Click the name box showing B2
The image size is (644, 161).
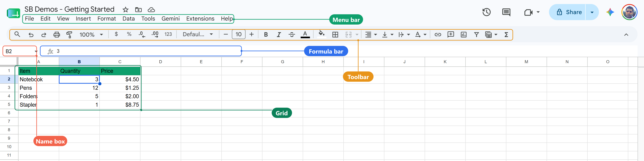point(20,51)
